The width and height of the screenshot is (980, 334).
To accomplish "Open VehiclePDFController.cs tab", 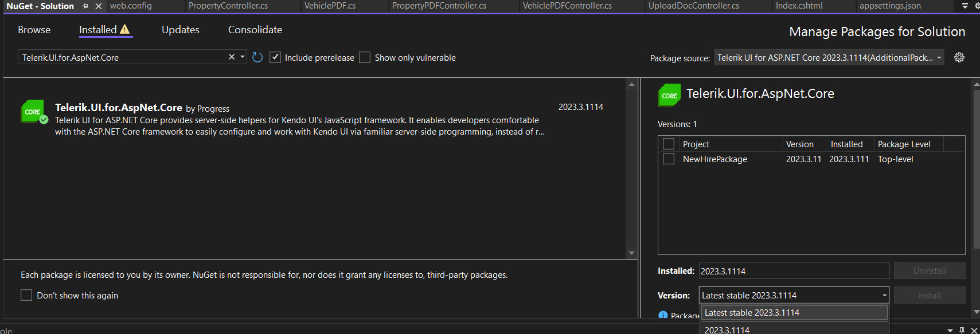I will click(x=567, y=6).
